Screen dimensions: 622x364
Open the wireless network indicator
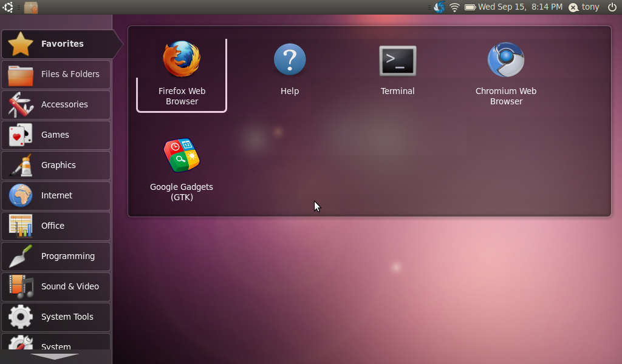(454, 7)
